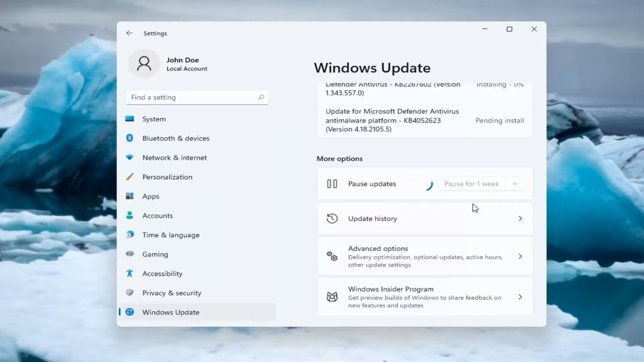Click the Pending install status text
This screenshot has height=362, width=644.
point(500,121)
